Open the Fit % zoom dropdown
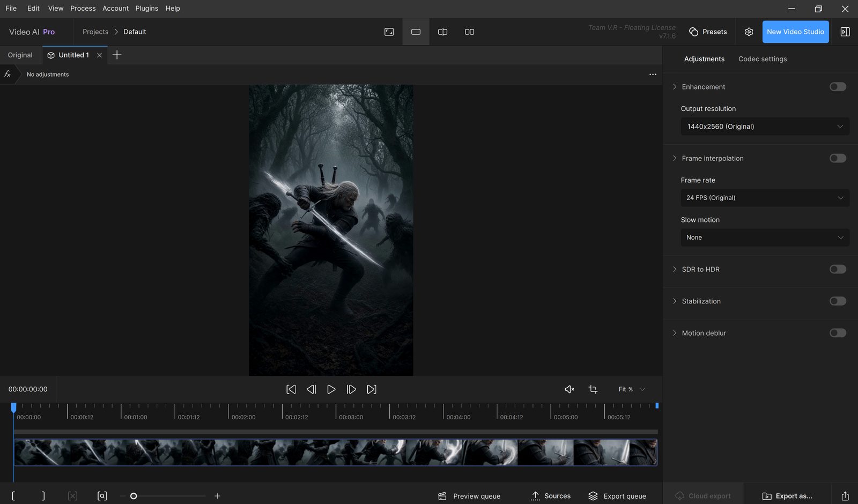 click(x=632, y=389)
